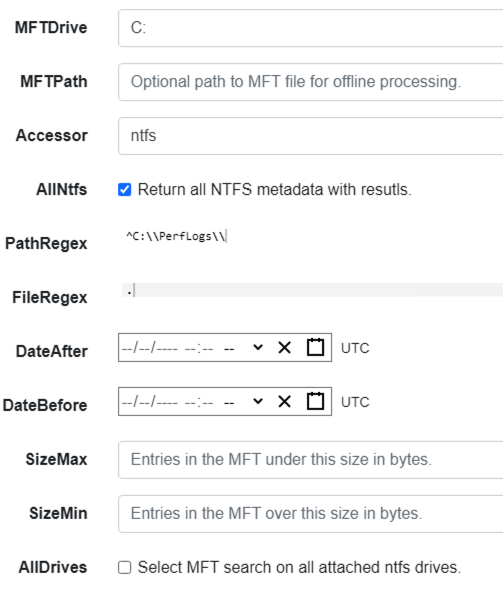The height and width of the screenshot is (596, 503).
Task: Place cursor in PathRegex editor
Action: click(x=313, y=236)
